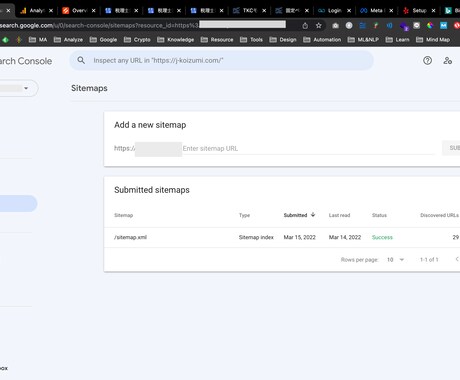
Task: Bookmark this page with the star icon
Action: [x=319, y=25]
